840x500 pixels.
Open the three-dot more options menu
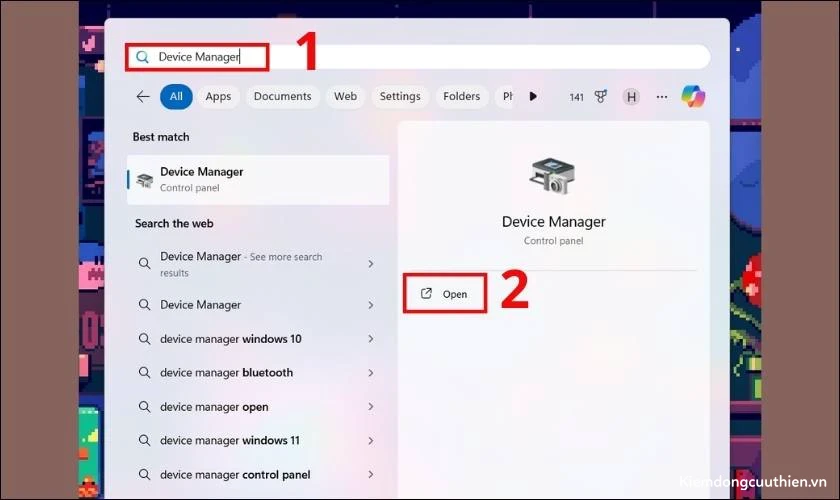662,97
